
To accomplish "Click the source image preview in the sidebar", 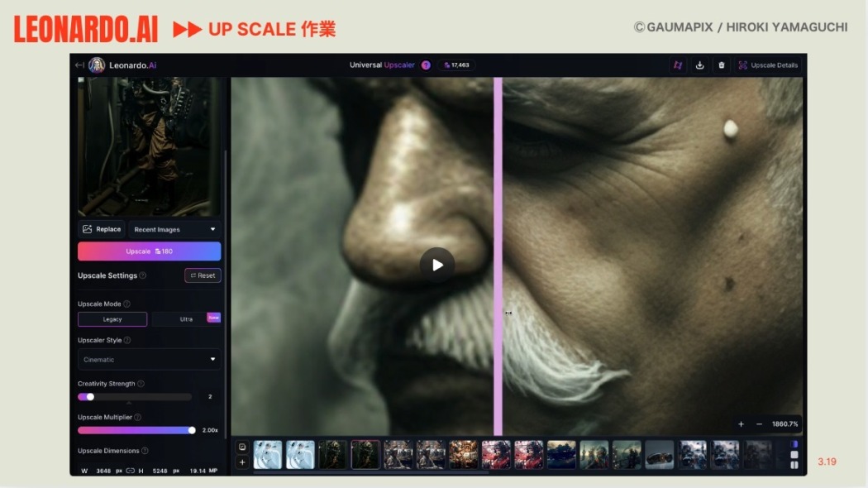I will pos(149,146).
